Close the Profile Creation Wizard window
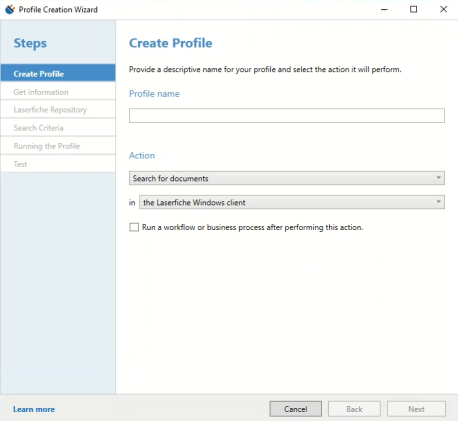458x421 pixels. (443, 9)
